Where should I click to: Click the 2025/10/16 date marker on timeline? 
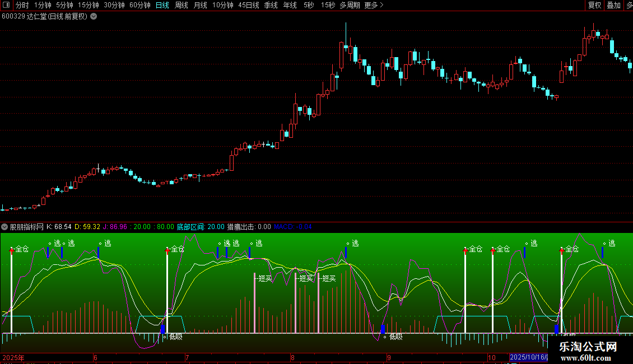[528, 357]
